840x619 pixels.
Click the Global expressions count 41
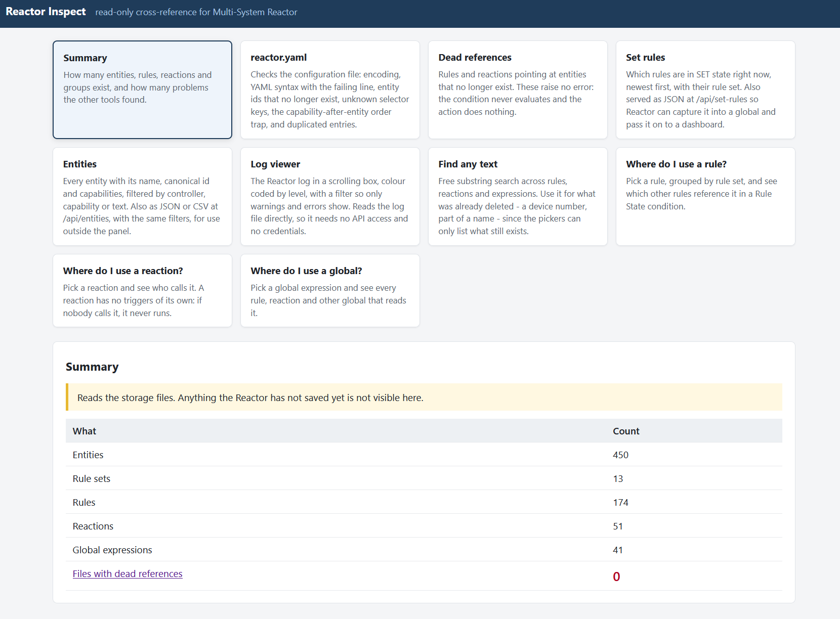[618, 550]
